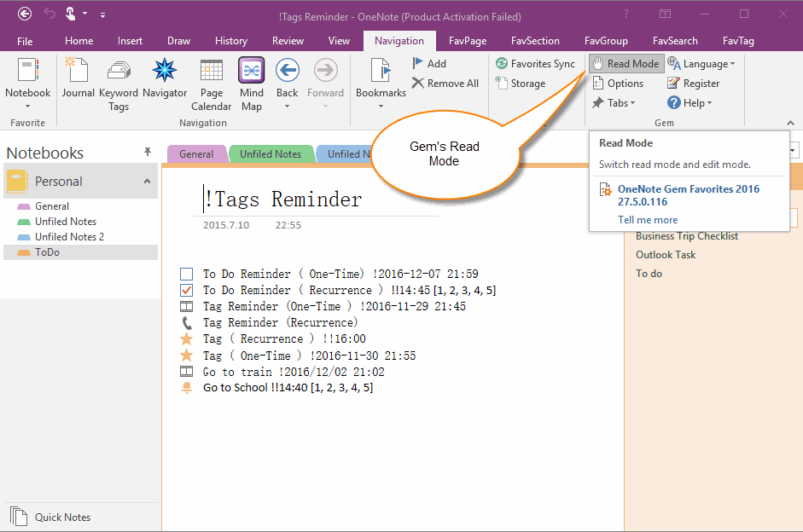Viewport: 803px width, 532px height.
Task: Click the Undo icon in quick access toolbar
Action: 49,14
